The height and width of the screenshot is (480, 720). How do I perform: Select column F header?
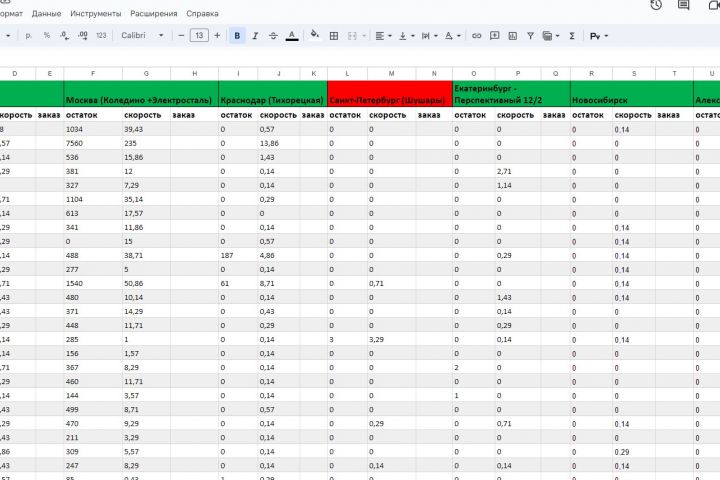(x=93, y=73)
